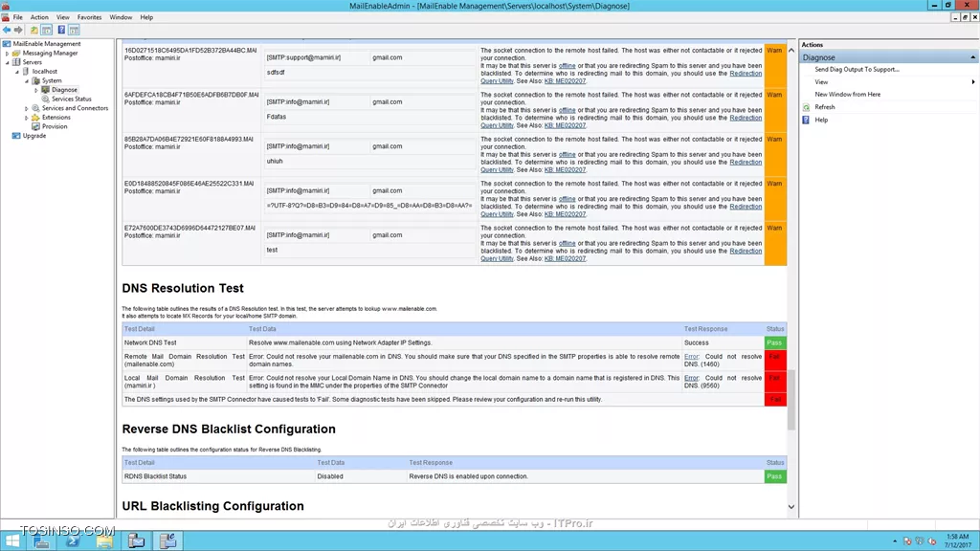Click the localhost server icon
The width and height of the screenshot is (980, 551).
[x=26, y=71]
